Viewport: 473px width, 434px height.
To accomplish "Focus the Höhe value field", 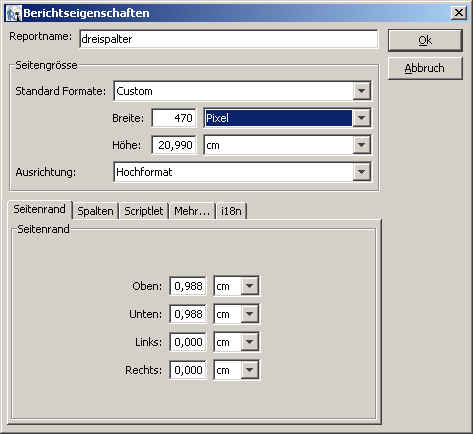I will click(174, 145).
